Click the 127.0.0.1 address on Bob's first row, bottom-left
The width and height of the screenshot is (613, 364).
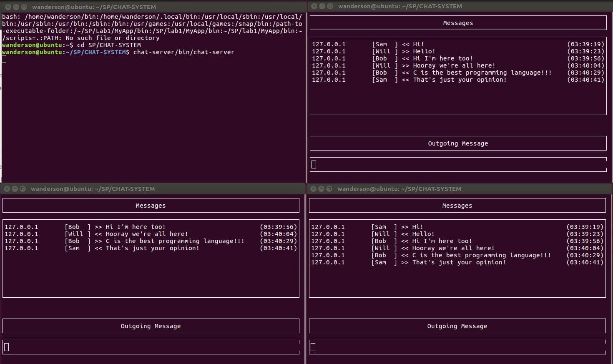point(21,227)
